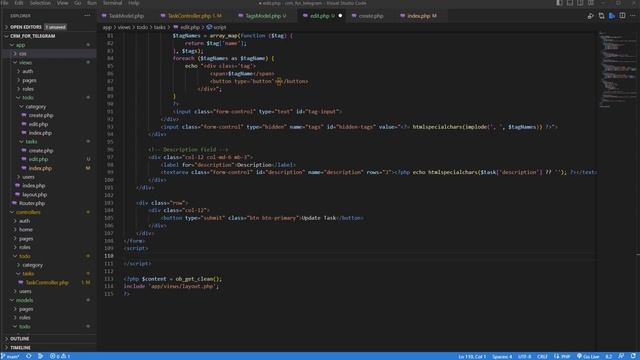Click the CRLF line ending indicator
Viewport: 640px width, 360px height.
pyautogui.click(x=542, y=356)
